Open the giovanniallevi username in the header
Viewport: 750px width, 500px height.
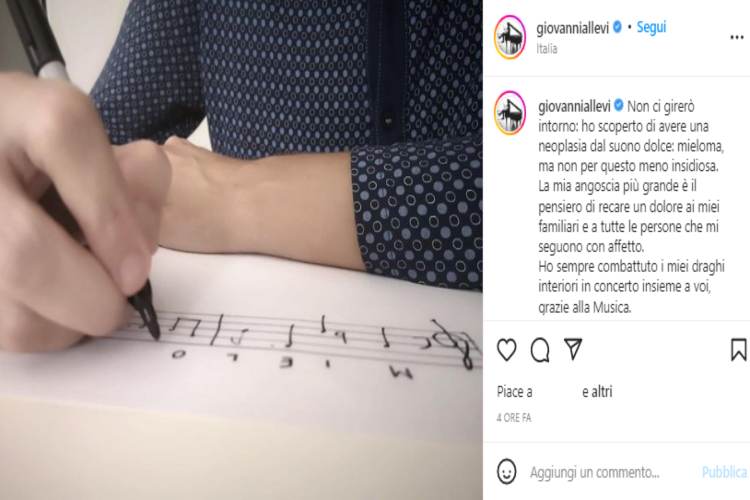point(573,28)
